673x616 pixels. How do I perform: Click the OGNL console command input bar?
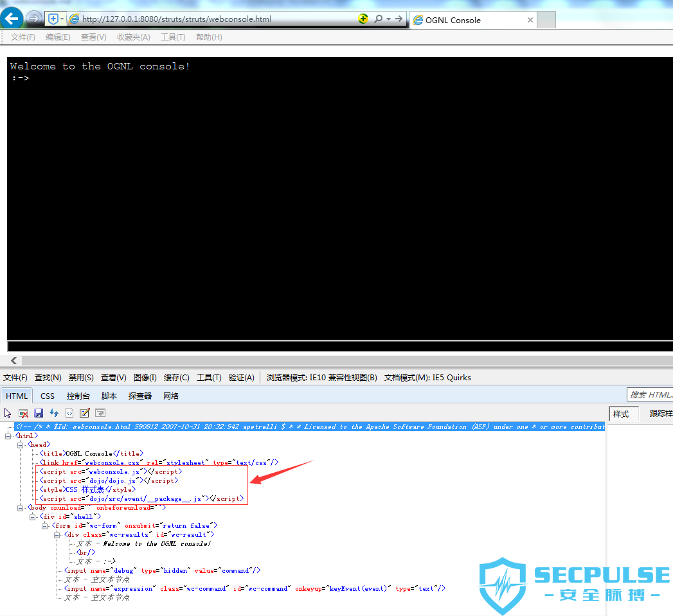[340, 346]
